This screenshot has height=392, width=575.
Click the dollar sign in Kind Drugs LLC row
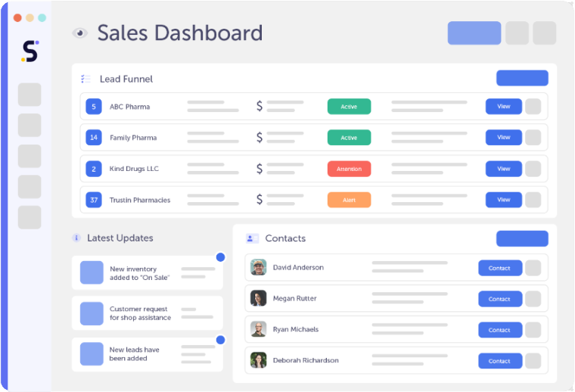(260, 169)
